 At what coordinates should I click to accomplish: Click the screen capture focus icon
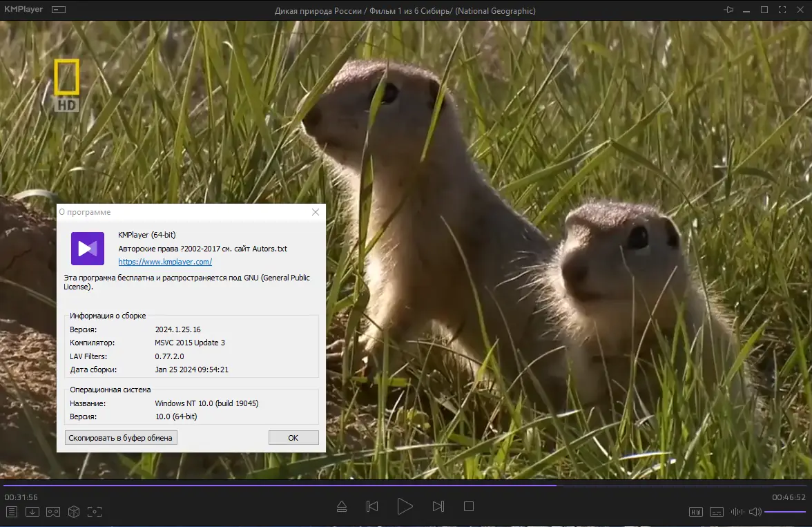pos(94,512)
